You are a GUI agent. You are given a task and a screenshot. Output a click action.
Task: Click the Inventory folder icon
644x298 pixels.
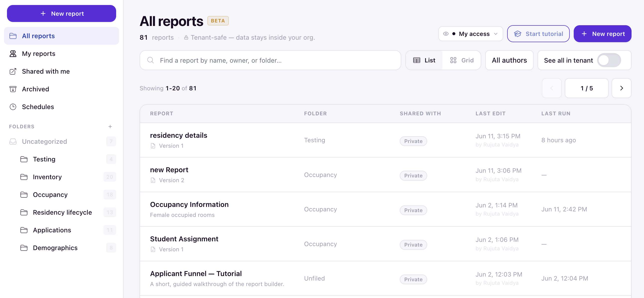24,177
